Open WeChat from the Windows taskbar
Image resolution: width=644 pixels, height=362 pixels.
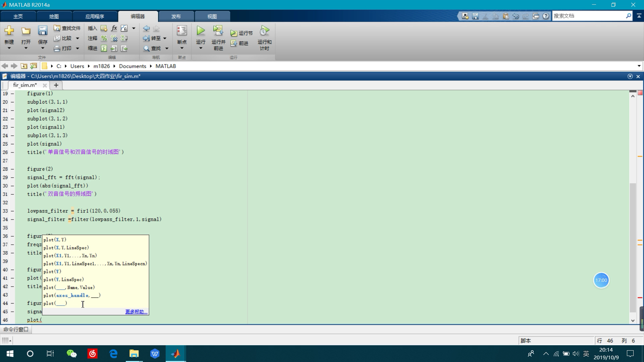[71, 354]
